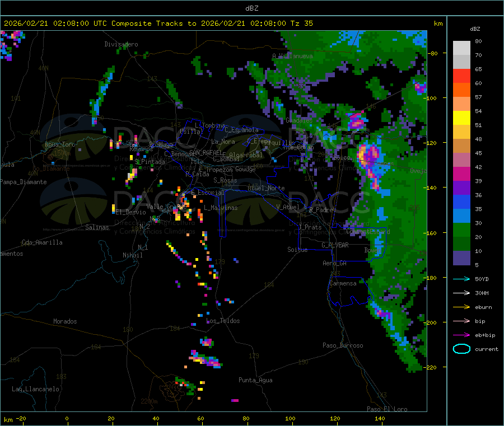Select the 'G_ALVEAR' label
The width and height of the screenshot is (504, 426).
point(335,245)
